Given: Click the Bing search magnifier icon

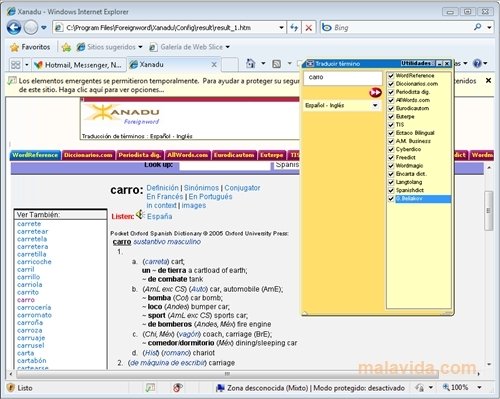Looking at the screenshot, I should [x=477, y=27].
